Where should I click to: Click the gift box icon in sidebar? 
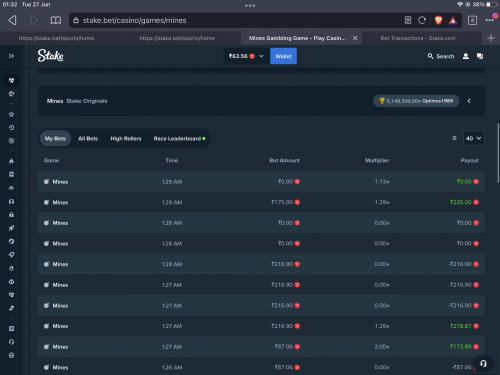click(11, 215)
